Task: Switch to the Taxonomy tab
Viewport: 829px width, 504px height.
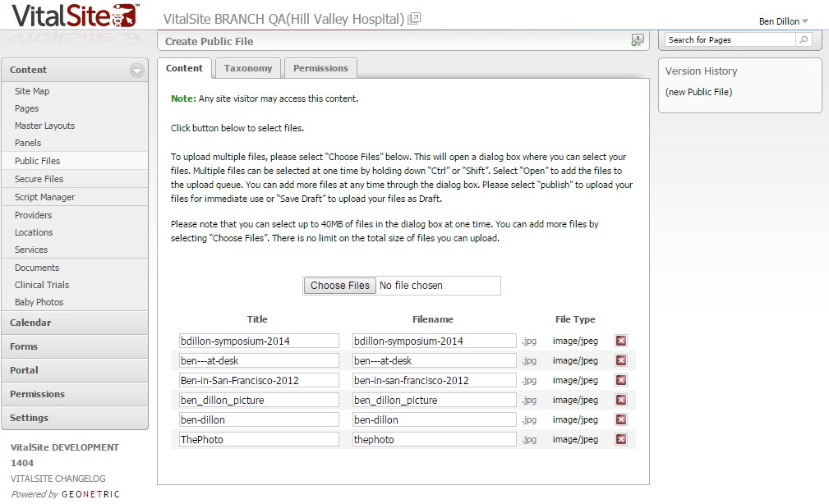Action: coord(248,68)
